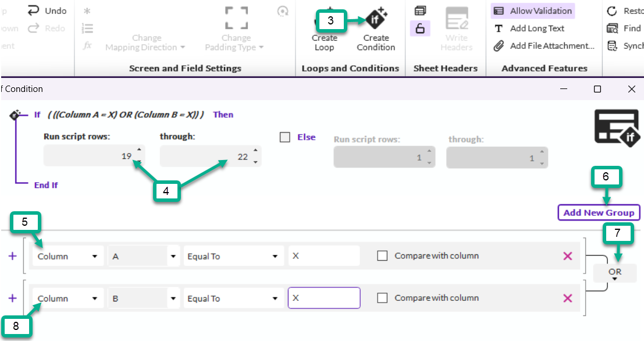Enable the Else checkbox
Image resolution: width=644 pixels, height=341 pixels.
pos(285,138)
